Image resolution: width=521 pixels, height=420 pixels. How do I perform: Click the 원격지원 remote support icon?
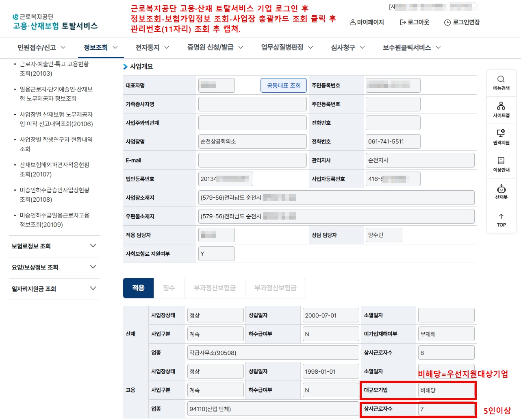(501, 137)
